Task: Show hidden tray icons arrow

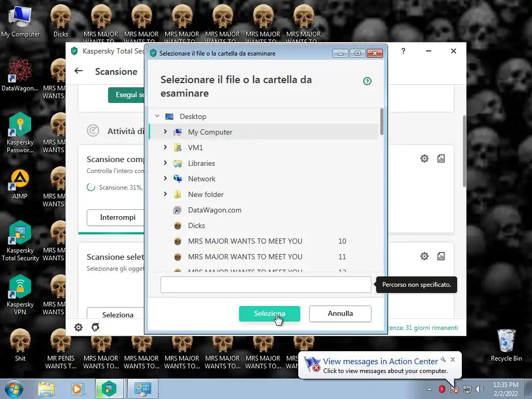Action: [x=429, y=389]
